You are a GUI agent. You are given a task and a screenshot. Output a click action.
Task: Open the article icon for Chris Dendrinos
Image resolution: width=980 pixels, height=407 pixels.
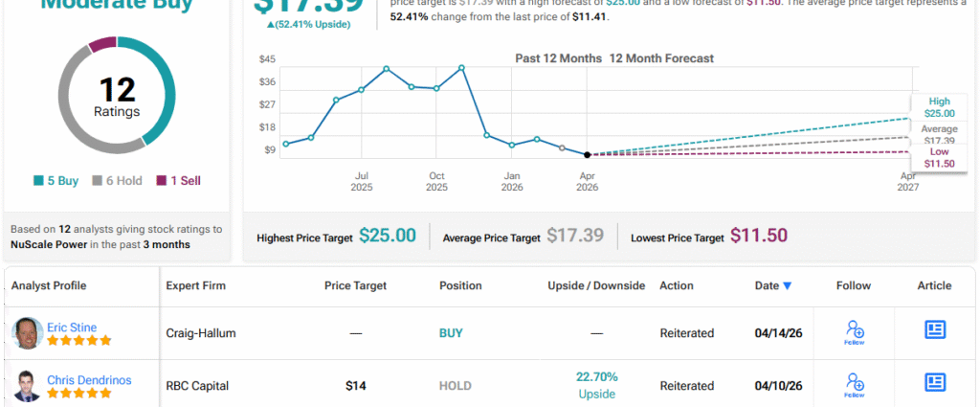pos(934,382)
